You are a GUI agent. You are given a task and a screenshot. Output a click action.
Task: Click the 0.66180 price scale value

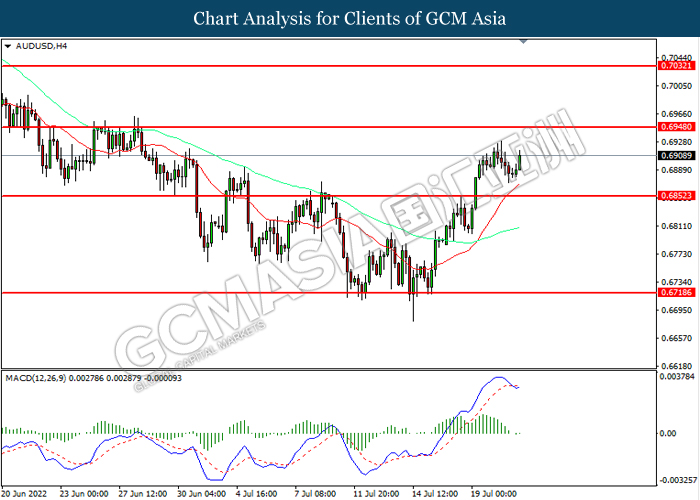pyautogui.click(x=677, y=366)
